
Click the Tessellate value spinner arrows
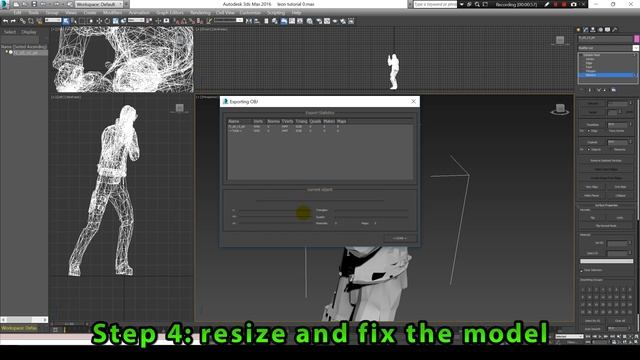631,125
